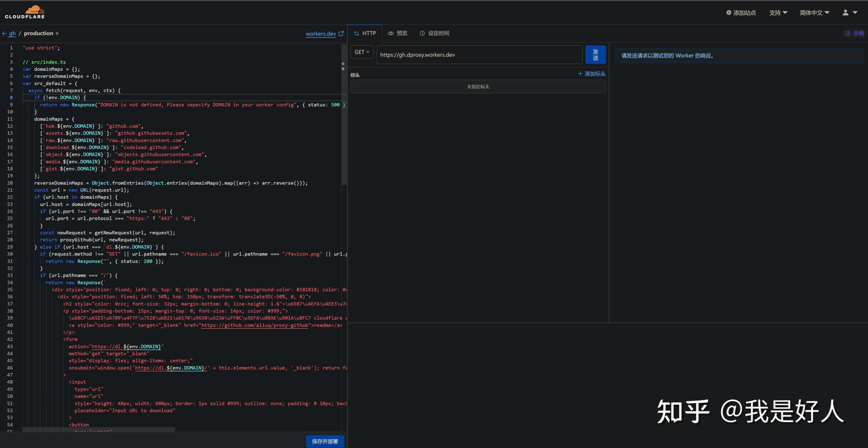Click placeholder="Input URL to download" line
The width and height of the screenshot is (868, 448).
click(125, 411)
